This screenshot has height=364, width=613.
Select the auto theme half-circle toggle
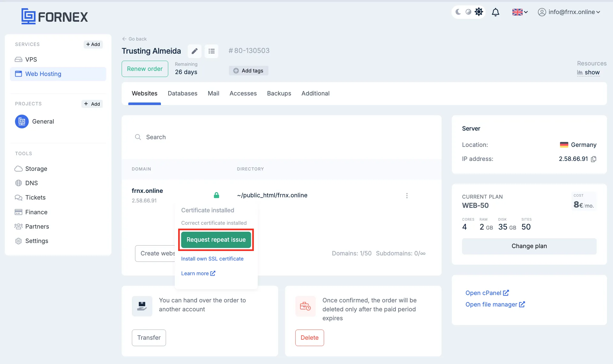coord(468,12)
